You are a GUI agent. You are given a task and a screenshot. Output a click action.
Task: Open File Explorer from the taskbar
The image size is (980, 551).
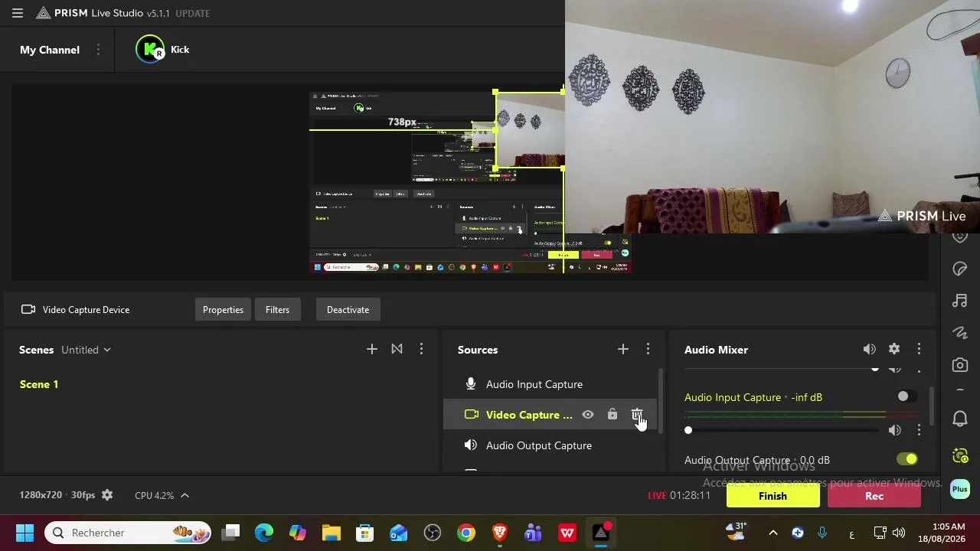coord(332,533)
